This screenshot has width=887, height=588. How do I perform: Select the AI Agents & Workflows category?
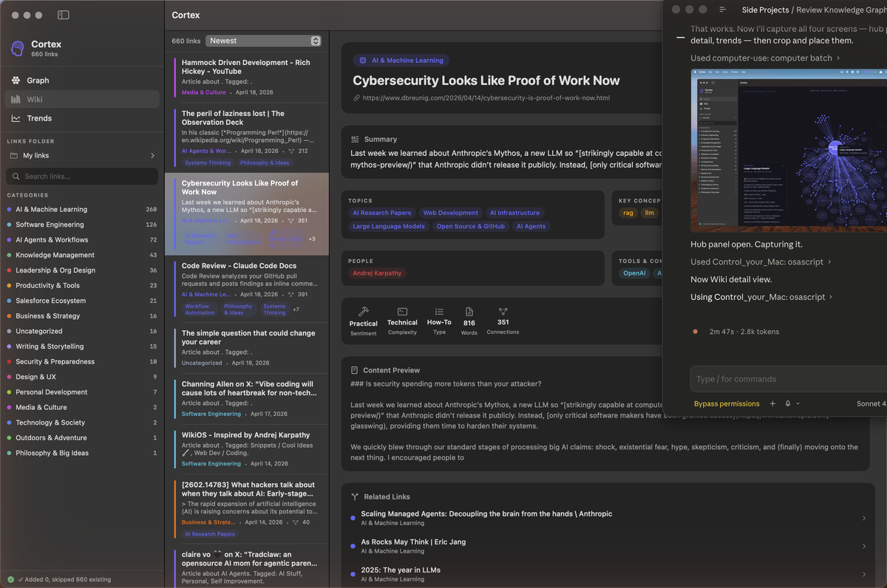coord(81,240)
